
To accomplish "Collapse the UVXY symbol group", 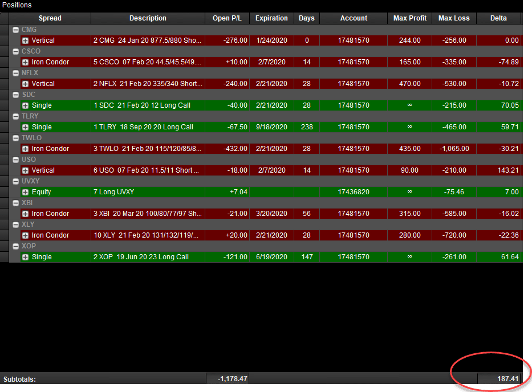I will click(x=15, y=181).
